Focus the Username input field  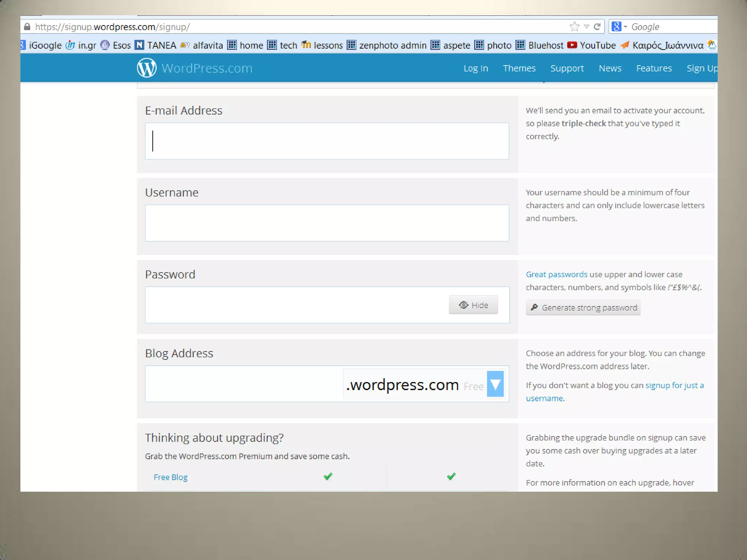[327, 223]
